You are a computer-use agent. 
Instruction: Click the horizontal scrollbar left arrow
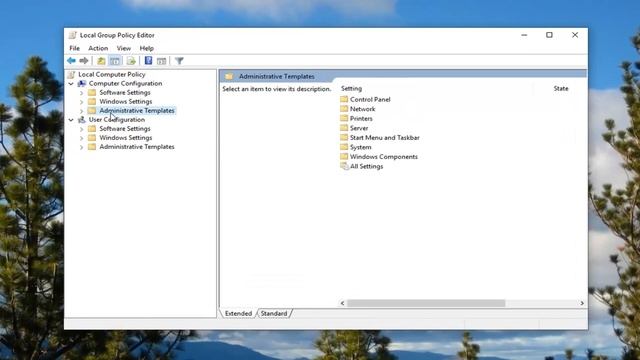tap(342, 303)
